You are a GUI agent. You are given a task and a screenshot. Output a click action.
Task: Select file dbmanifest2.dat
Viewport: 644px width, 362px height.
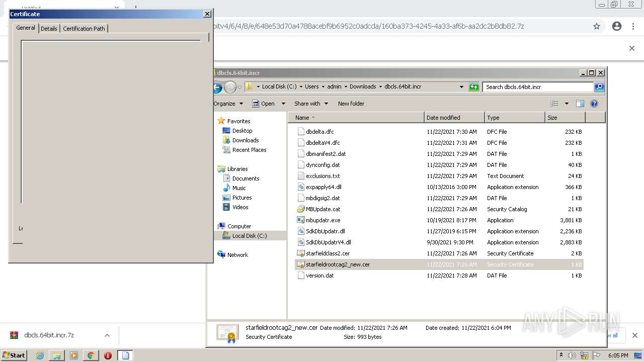pos(326,154)
